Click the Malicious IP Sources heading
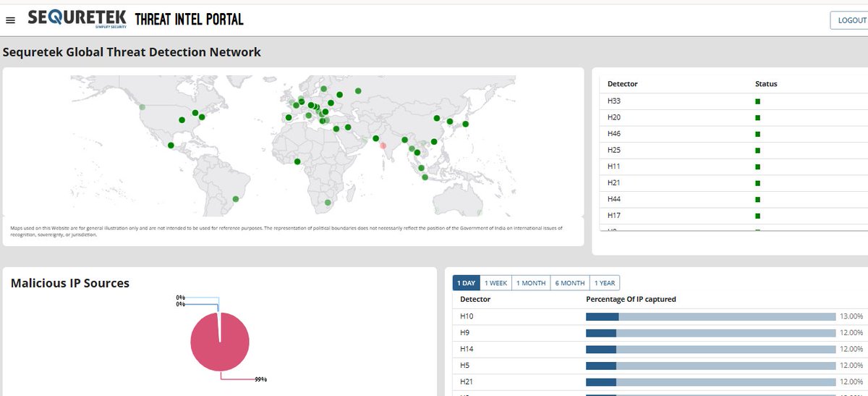 (x=70, y=283)
